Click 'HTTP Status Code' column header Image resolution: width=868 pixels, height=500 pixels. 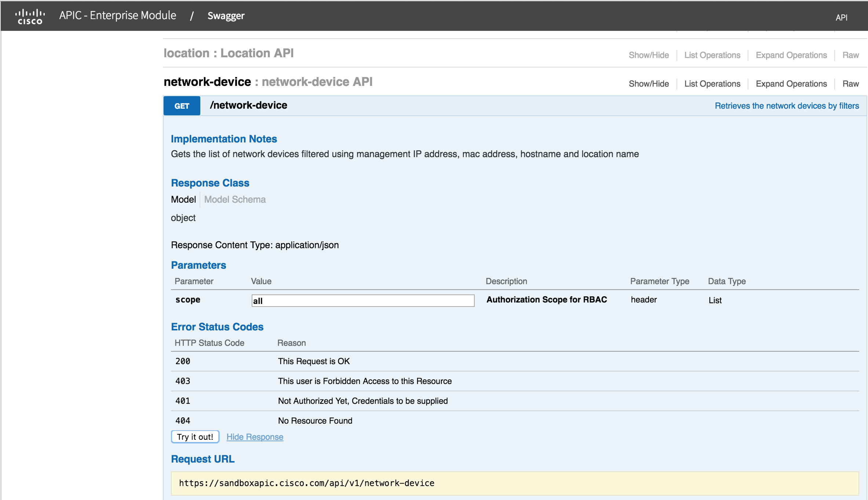[x=209, y=343]
